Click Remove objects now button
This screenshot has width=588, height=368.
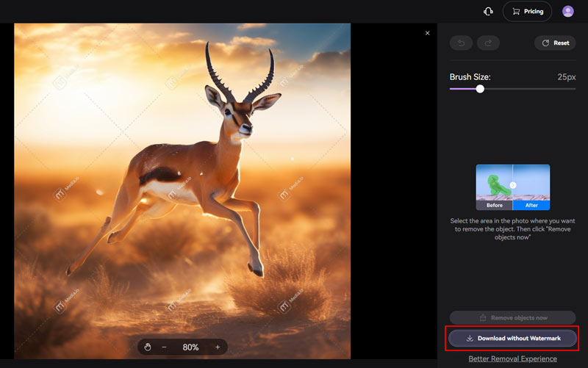pyautogui.click(x=512, y=318)
